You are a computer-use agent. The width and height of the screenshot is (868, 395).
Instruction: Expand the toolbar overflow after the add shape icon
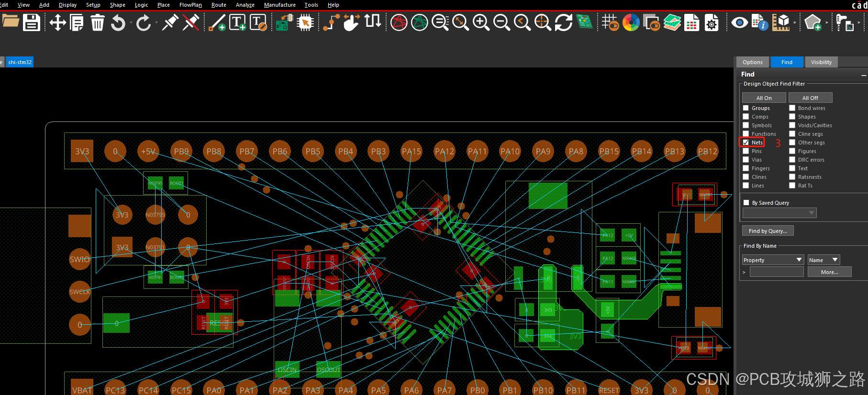(826, 22)
